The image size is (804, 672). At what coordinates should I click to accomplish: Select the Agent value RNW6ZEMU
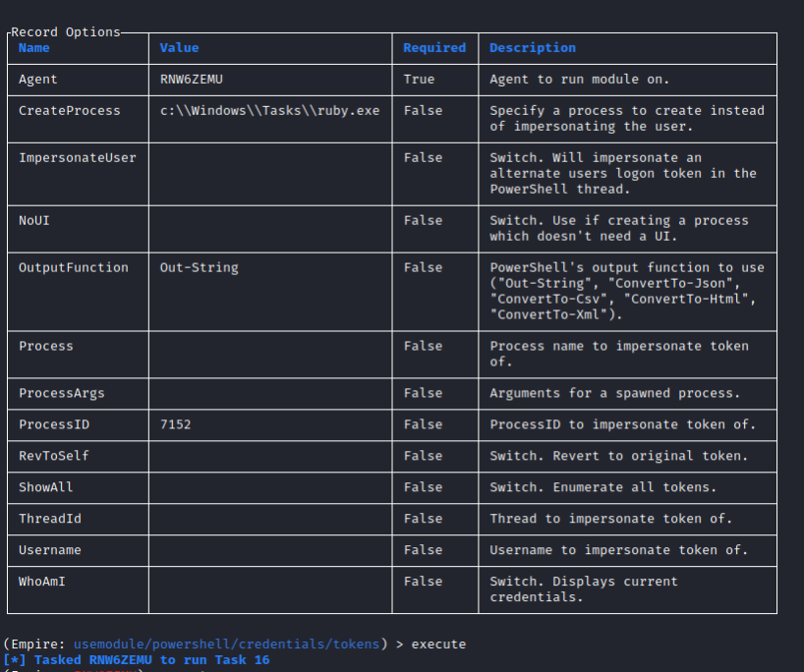(x=192, y=80)
